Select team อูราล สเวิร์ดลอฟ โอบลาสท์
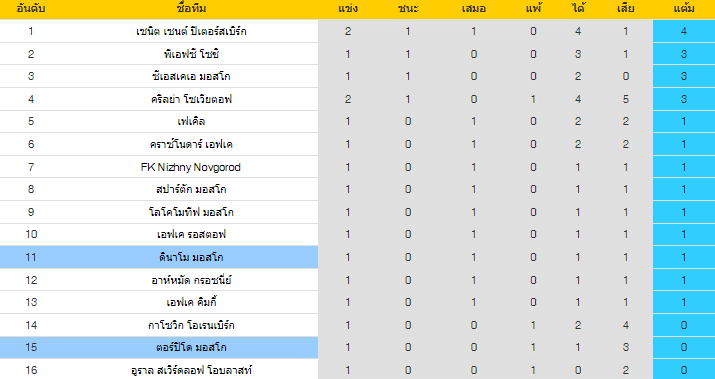The height and width of the screenshot is (379, 715). pyautogui.click(x=191, y=370)
